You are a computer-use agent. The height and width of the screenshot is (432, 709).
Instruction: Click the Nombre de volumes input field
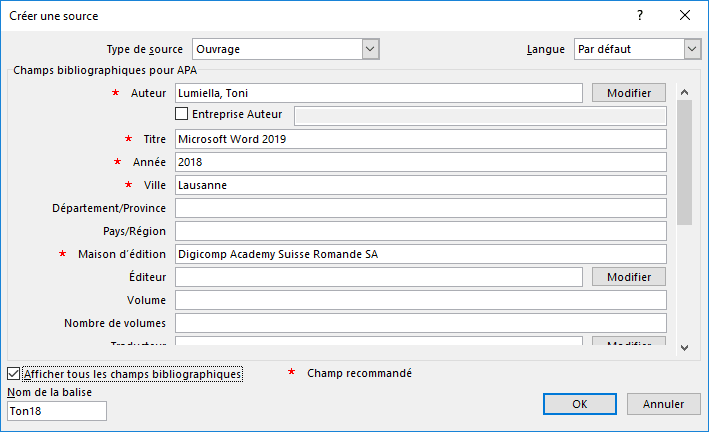[421, 323]
